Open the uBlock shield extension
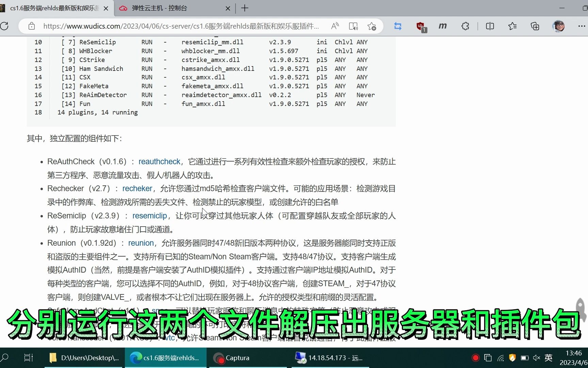This screenshot has height=368, width=588. coord(421,26)
